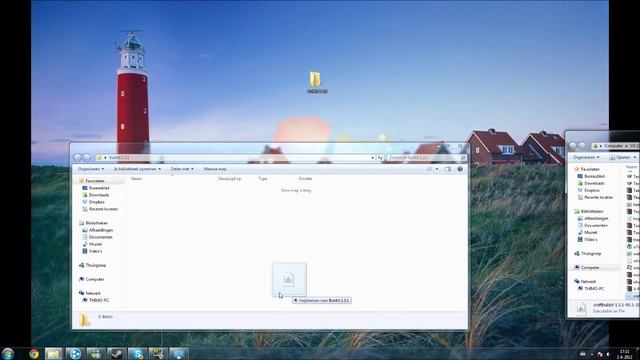Image resolution: width=640 pixels, height=360 pixels.
Task: Open address bar history dropdown in Bukkit window
Action: click(x=372, y=158)
